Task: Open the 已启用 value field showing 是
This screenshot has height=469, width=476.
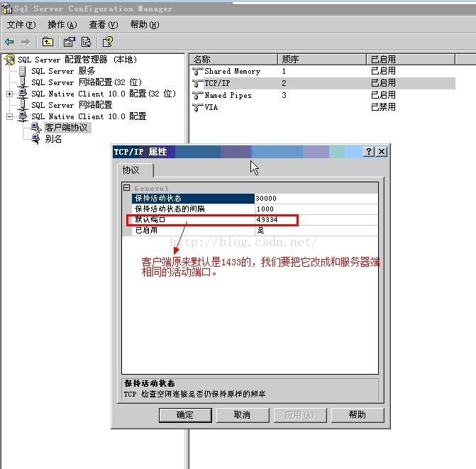Action: pyautogui.click(x=316, y=230)
